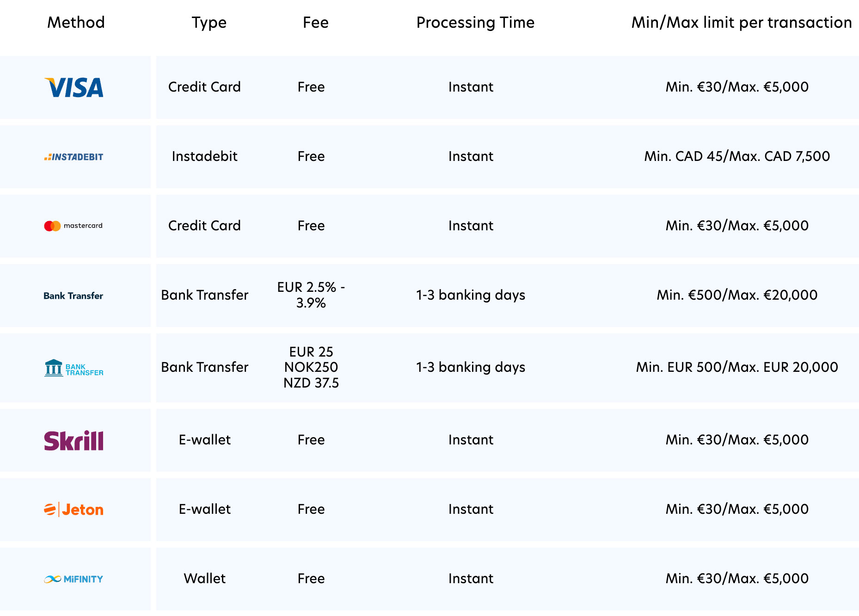Click 'EUR 25 NOK250 NZD 37.5' fee

(311, 367)
